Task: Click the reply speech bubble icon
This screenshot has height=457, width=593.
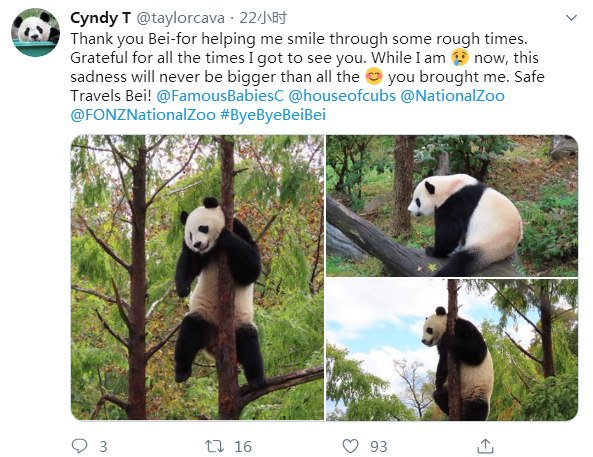Action: coord(79,446)
